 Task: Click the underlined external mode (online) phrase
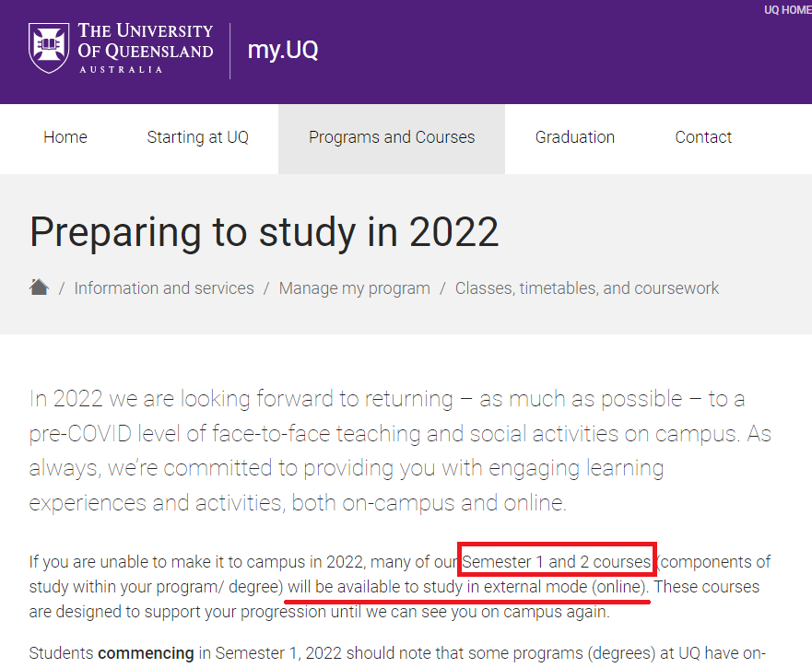tap(565, 587)
